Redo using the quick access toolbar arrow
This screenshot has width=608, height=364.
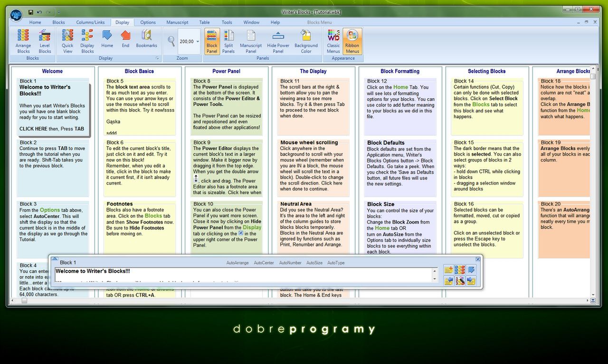(x=48, y=12)
